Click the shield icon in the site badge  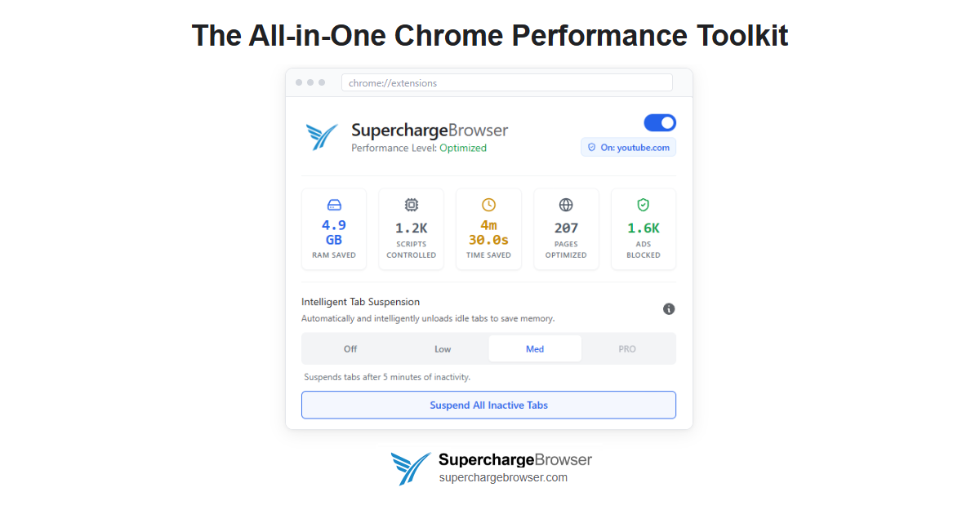[592, 147]
